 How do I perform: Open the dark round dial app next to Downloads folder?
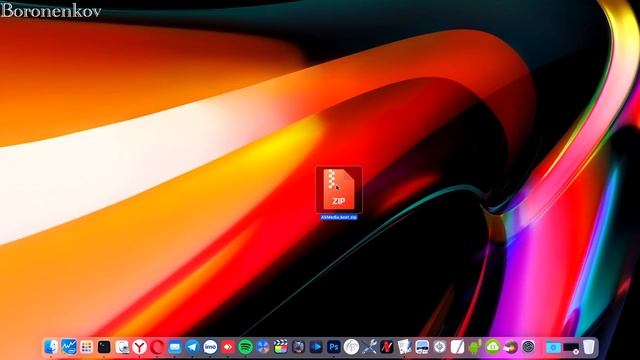coord(528,347)
